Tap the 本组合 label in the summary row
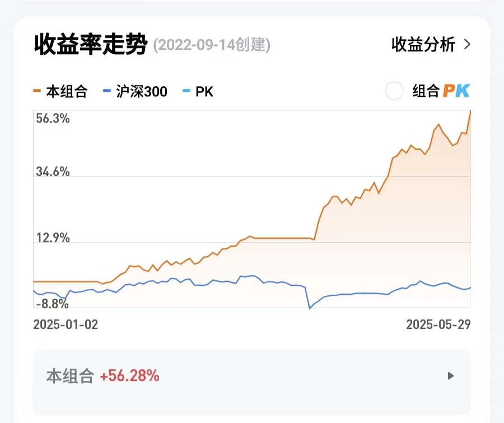Viewport: 504px width, 423px height. (69, 376)
